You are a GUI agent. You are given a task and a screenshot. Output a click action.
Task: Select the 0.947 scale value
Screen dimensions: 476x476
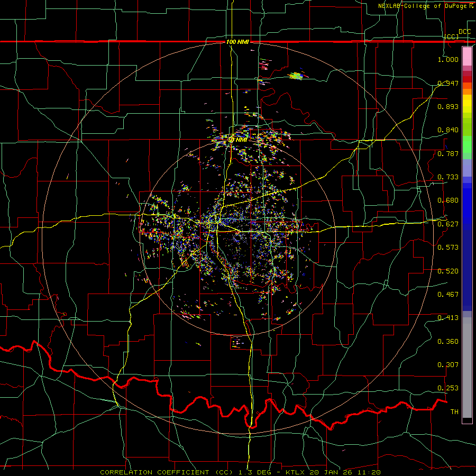point(448,83)
